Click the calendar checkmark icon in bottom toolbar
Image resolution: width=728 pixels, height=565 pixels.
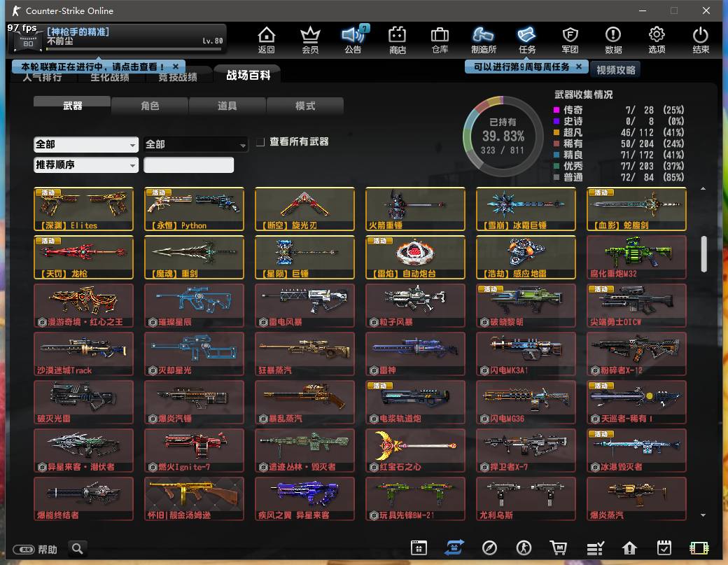(x=664, y=547)
